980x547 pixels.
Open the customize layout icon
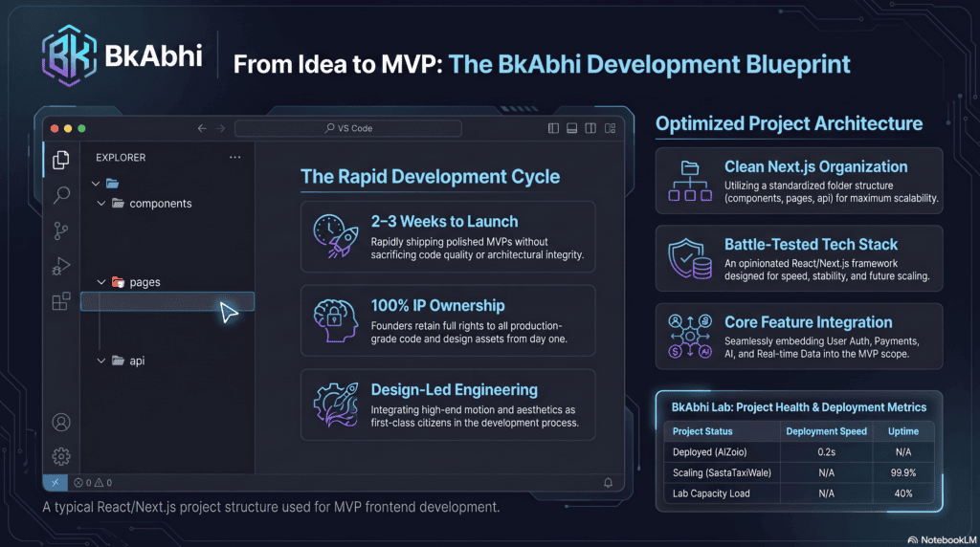(x=610, y=128)
